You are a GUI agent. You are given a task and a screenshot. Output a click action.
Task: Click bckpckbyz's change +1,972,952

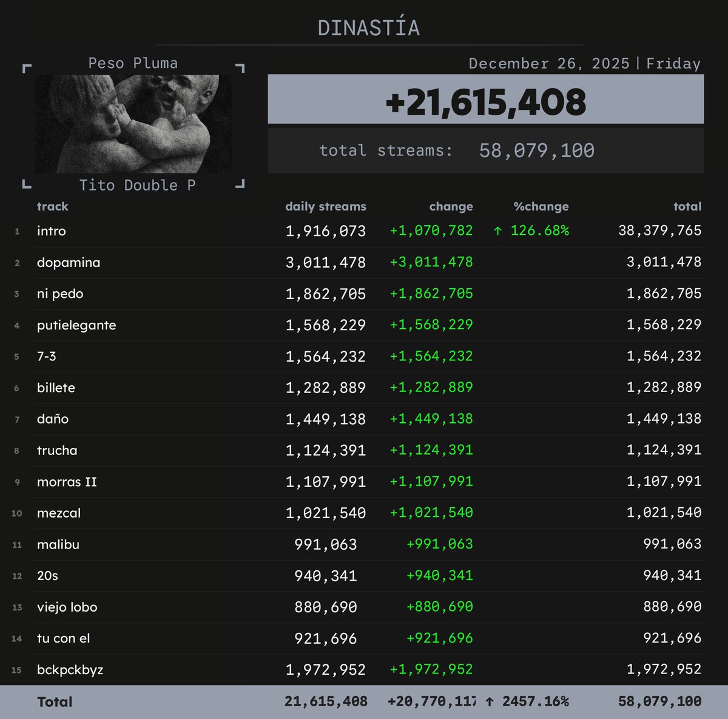coord(431,669)
